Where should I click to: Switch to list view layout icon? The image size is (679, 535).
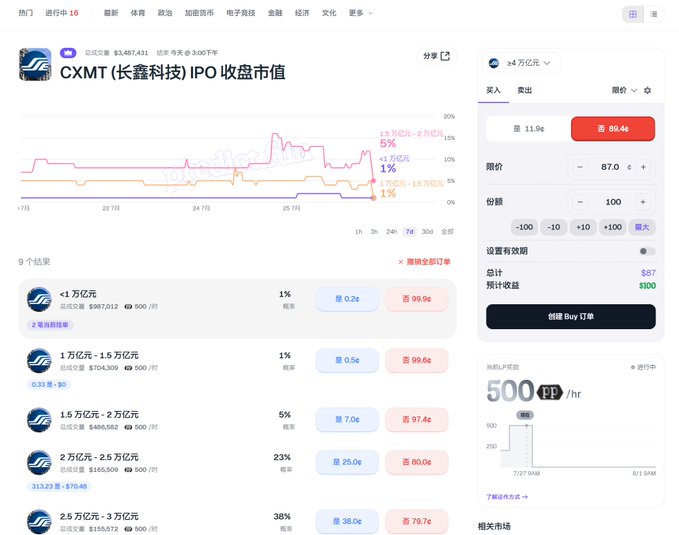[654, 14]
